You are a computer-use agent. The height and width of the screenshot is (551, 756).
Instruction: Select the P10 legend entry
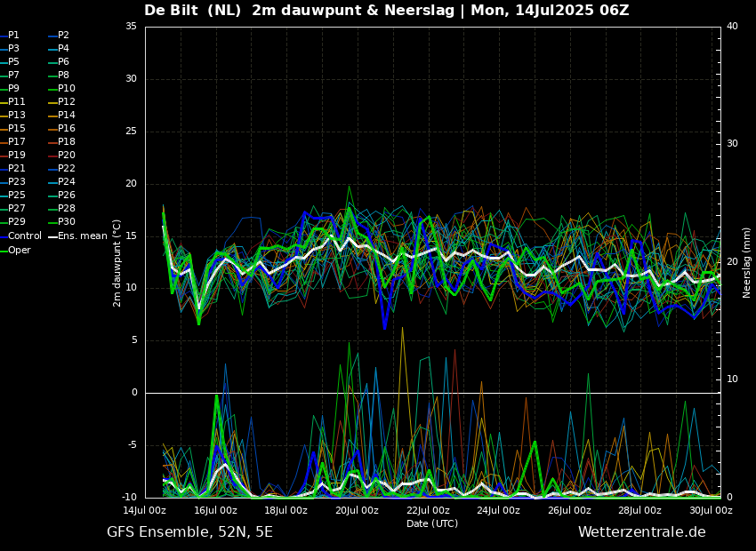pos(61,89)
